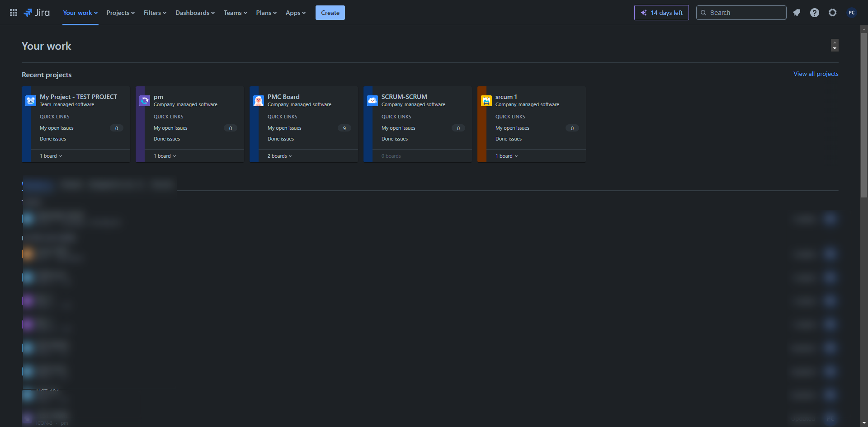The height and width of the screenshot is (427, 868).
Task: Open My open issues for PMC Board
Action: [284, 128]
